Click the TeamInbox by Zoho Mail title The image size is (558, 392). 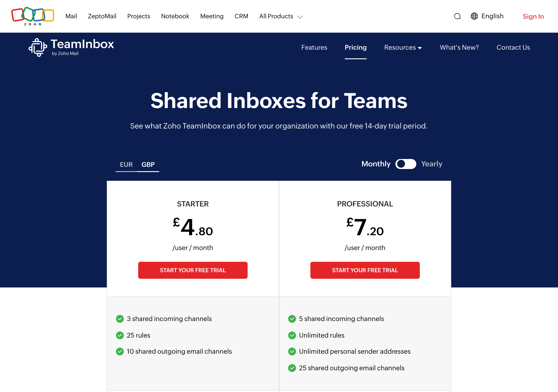pyautogui.click(x=82, y=47)
